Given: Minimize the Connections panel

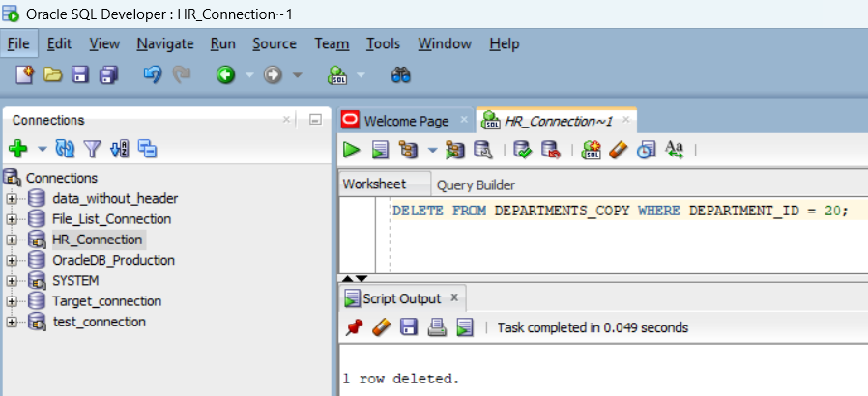Looking at the screenshot, I should point(315,120).
